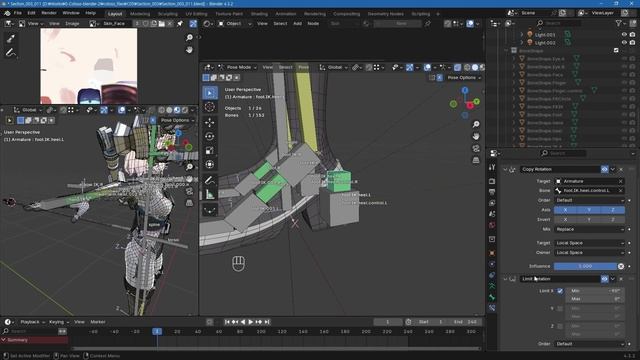
Task: Open the Keying menu in the timeline
Action: [59, 322]
